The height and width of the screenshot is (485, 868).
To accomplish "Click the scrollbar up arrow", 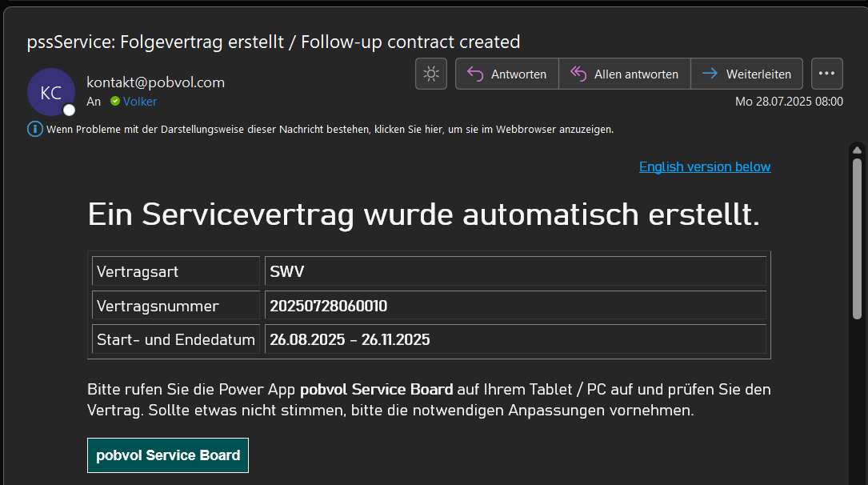I will (x=857, y=150).
